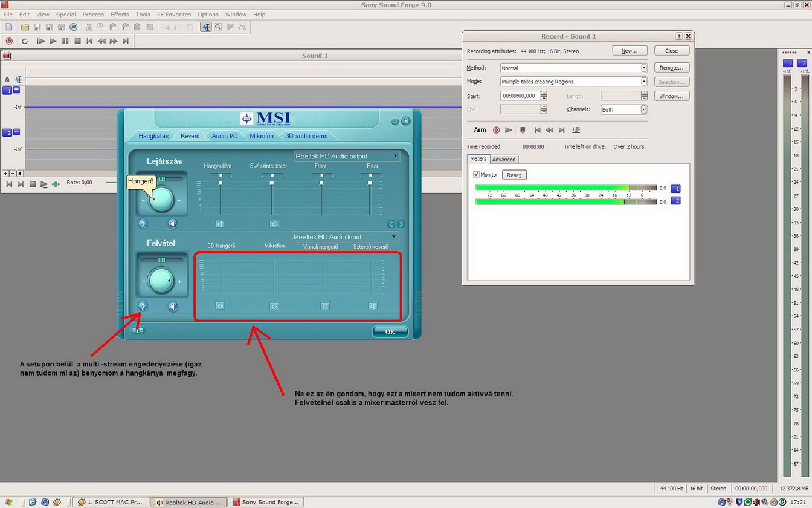The height and width of the screenshot is (508, 812).
Task: Create a new file in Sound Forge toolbar
Action: (x=8, y=27)
